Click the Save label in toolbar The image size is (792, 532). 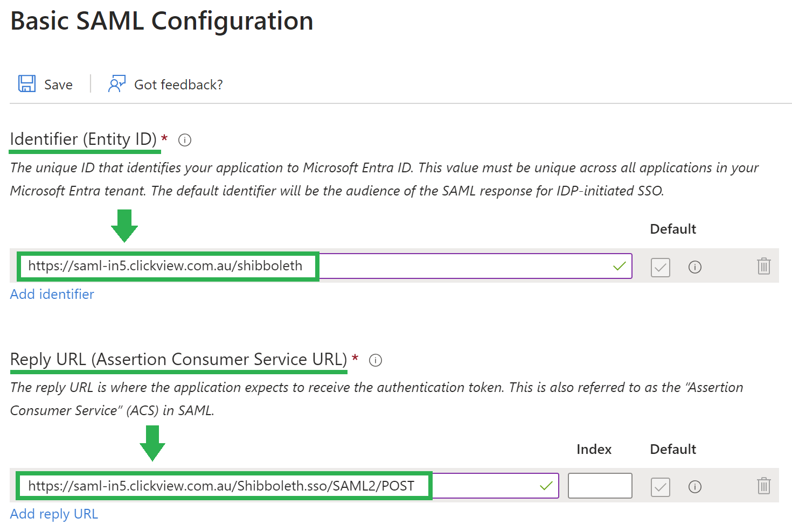(58, 85)
